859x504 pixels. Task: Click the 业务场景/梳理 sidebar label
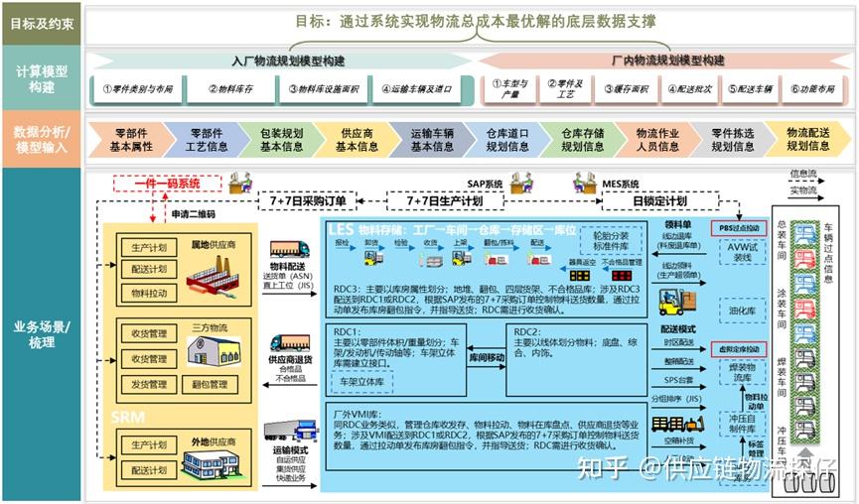tap(42, 334)
